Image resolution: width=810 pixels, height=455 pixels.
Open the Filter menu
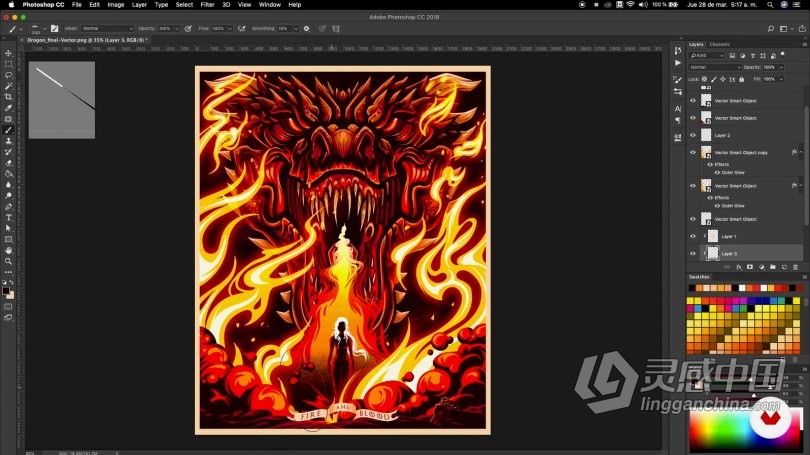[207, 5]
